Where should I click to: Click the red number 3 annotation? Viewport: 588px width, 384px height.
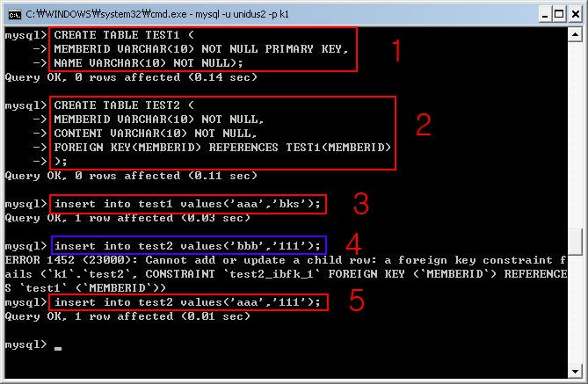pyautogui.click(x=361, y=204)
